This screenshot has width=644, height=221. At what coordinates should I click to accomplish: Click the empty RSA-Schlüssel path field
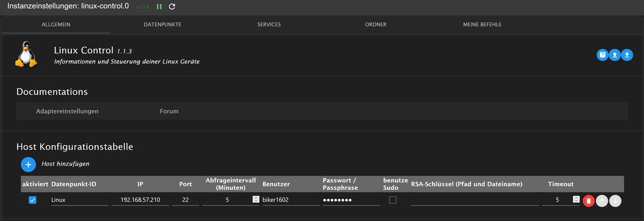click(x=474, y=200)
